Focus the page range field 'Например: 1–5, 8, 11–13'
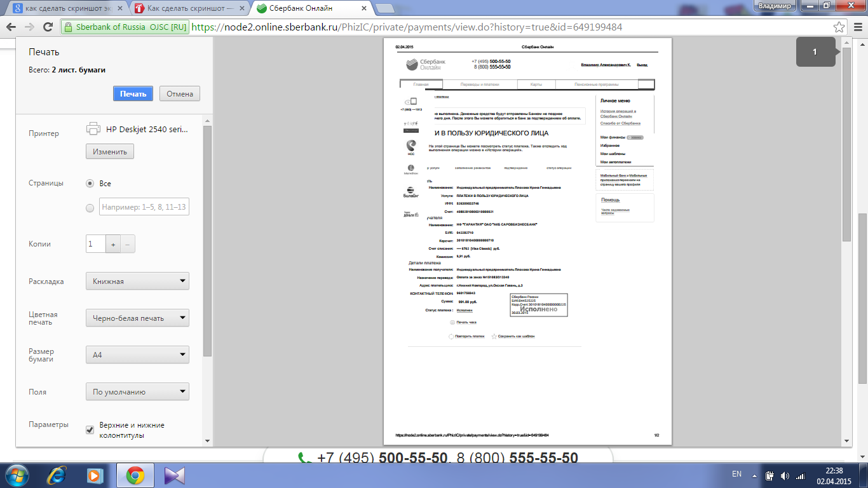 144,207
